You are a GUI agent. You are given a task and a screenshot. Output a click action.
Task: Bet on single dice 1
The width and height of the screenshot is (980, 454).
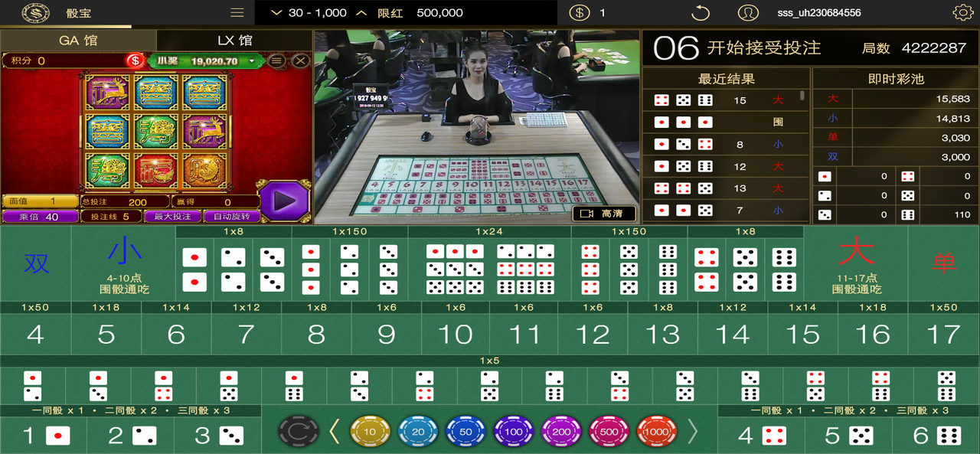[44, 436]
